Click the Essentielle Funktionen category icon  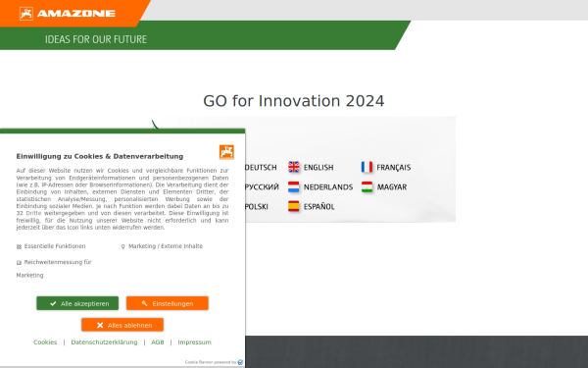pos(20,246)
